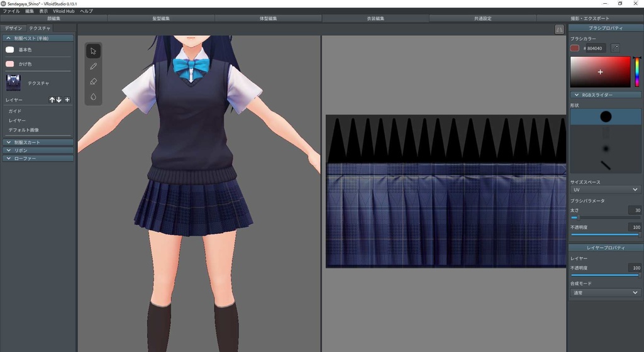This screenshot has width=644, height=352.
Task: Click the 基本色 white color swatch
Action: click(x=10, y=50)
